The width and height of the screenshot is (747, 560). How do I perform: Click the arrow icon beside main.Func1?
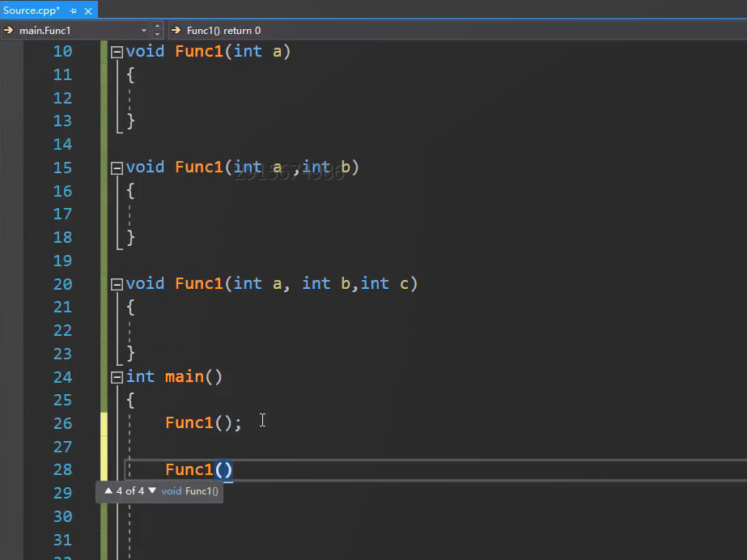point(9,31)
